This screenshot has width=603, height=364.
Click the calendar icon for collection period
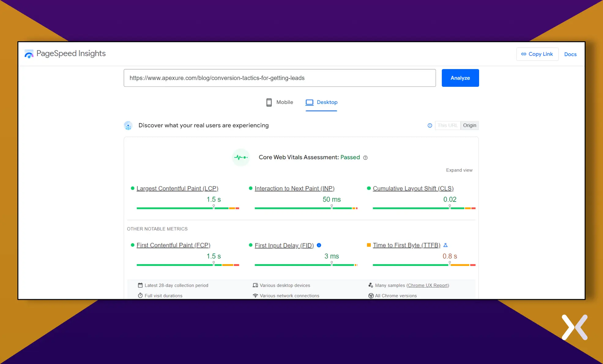(140, 285)
